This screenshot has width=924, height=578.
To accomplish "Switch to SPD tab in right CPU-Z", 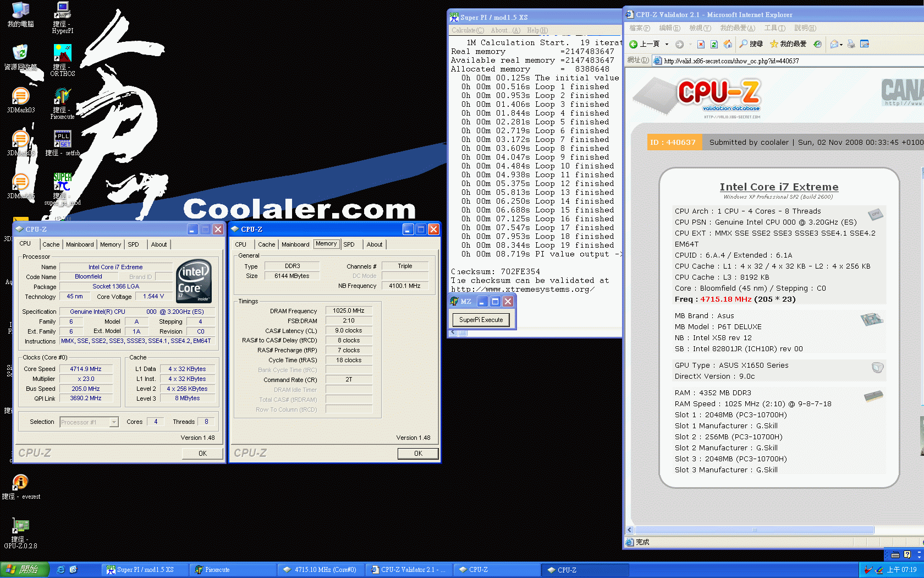I will point(349,244).
